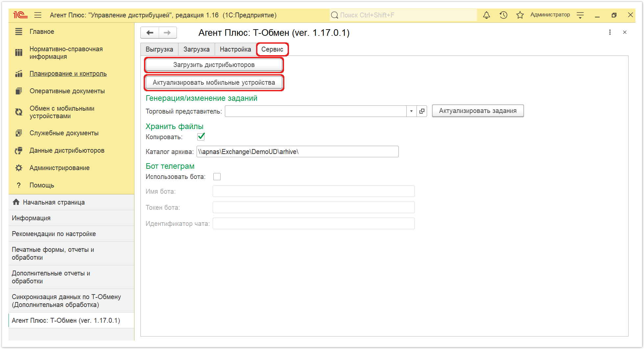This screenshot has height=349, width=644.
Task: Click Актуализировать задания button
Action: coord(478,111)
